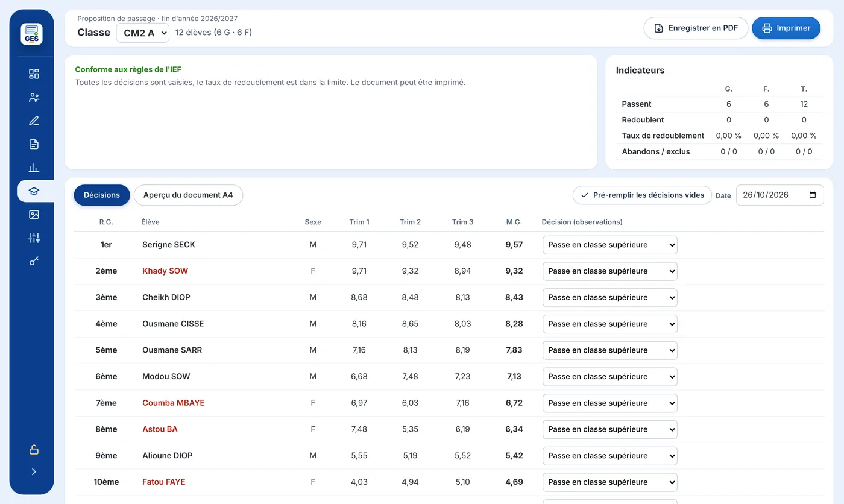Click the Abandons / exclus indicator label
Image resolution: width=844 pixels, height=504 pixels.
pos(656,151)
